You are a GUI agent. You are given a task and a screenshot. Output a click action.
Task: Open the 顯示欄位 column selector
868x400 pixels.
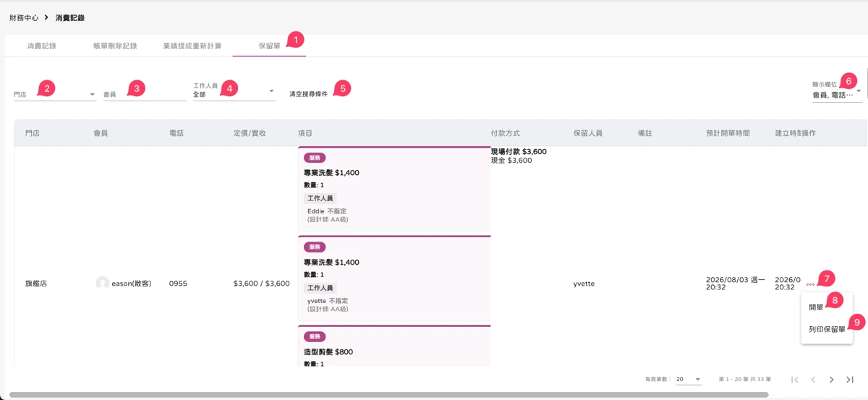837,91
